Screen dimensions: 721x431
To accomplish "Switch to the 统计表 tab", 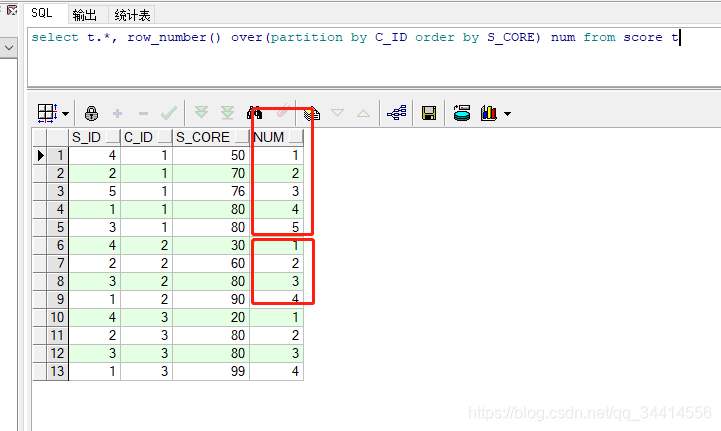I will [132, 15].
